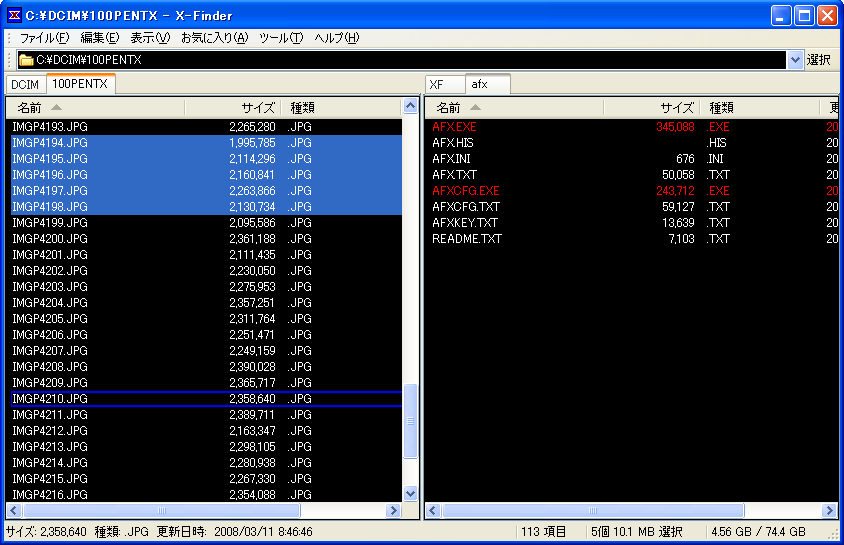Open the ファイル(F) menu
Screen dimensions: 844x545
(x=44, y=38)
